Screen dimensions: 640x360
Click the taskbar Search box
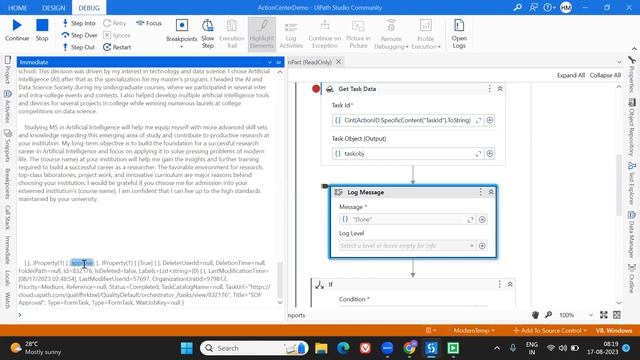point(254,348)
